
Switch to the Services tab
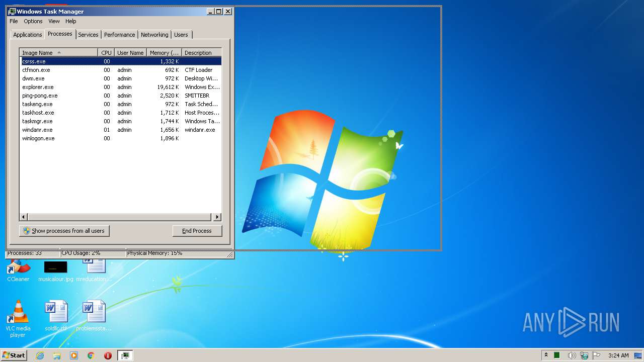88,35
